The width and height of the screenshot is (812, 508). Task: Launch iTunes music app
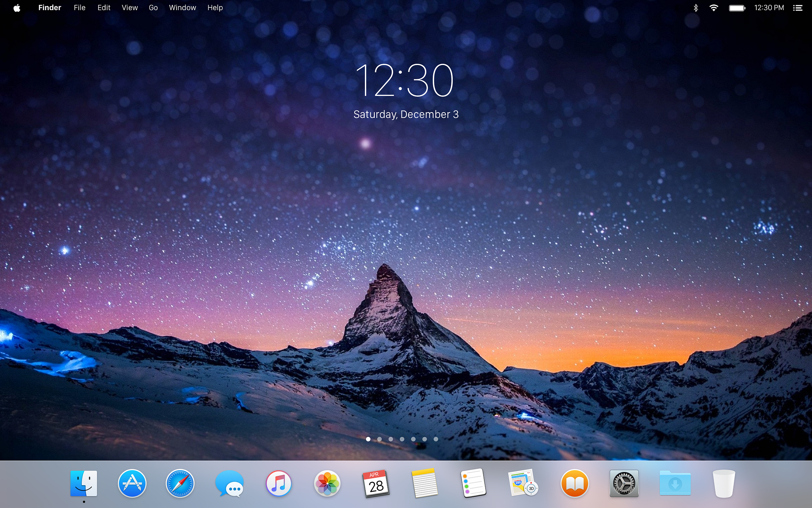279,483
